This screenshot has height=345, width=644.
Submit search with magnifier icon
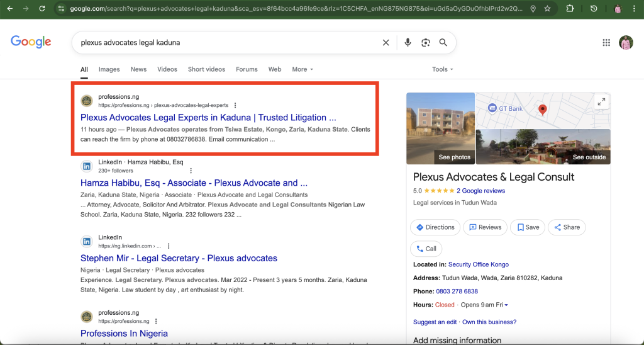point(443,42)
